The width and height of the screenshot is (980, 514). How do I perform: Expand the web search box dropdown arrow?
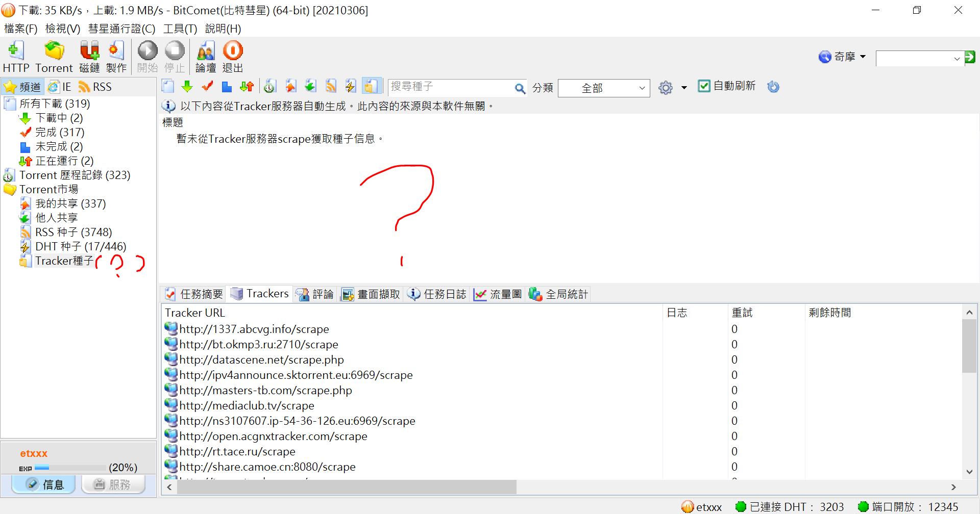pos(957,59)
